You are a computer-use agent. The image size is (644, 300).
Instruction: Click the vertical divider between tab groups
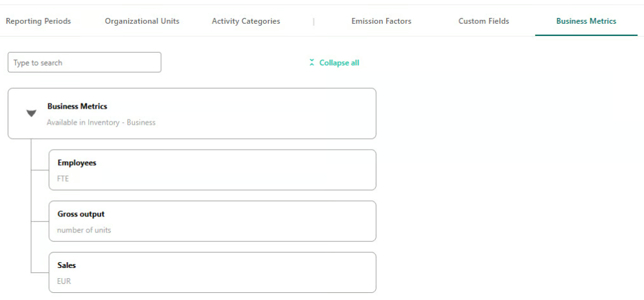point(314,22)
